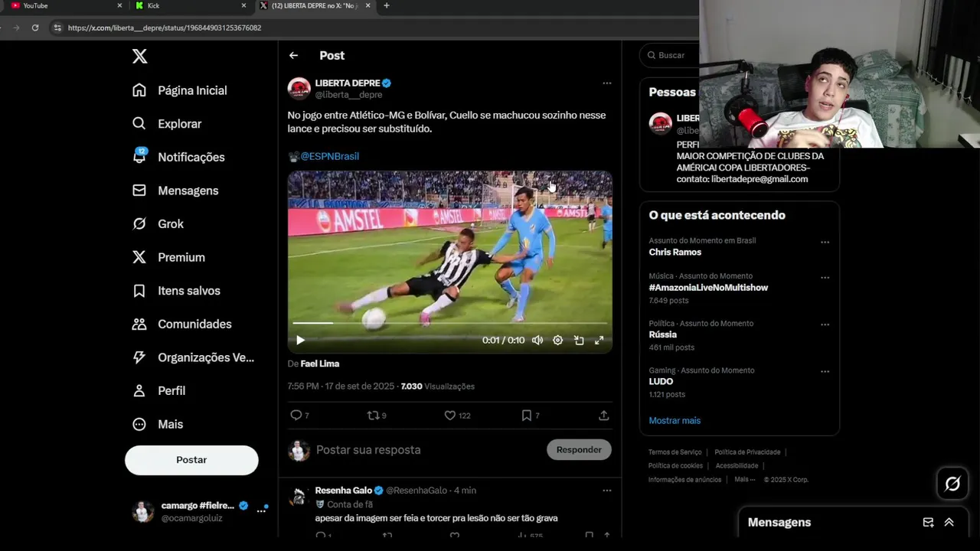Expand the Mensagens drawer with chevrons
The width and height of the screenshot is (980, 551).
click(949, 522)
